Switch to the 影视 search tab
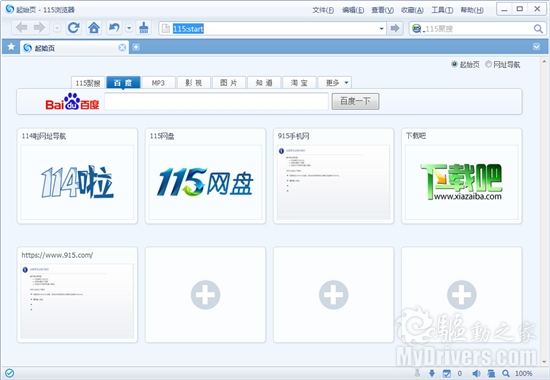550x380 pixels. [194, 83]
